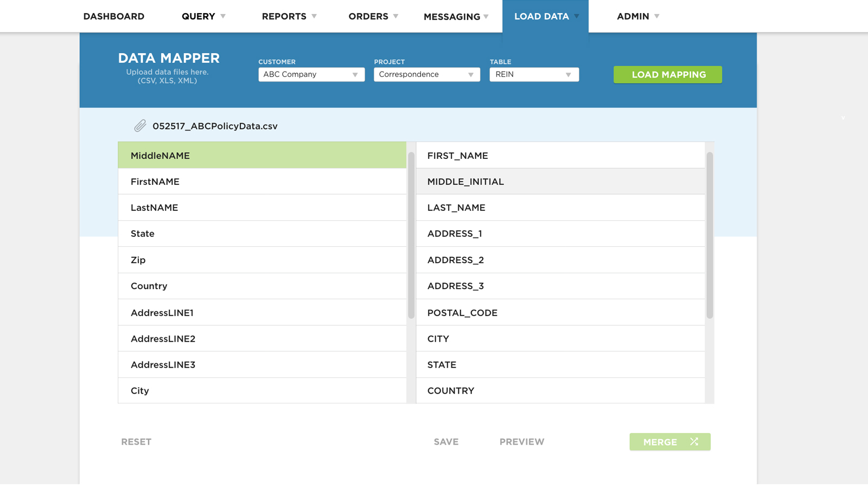Select the Zip source field
This screenshot has width=868, height=488.
[262, 260]
